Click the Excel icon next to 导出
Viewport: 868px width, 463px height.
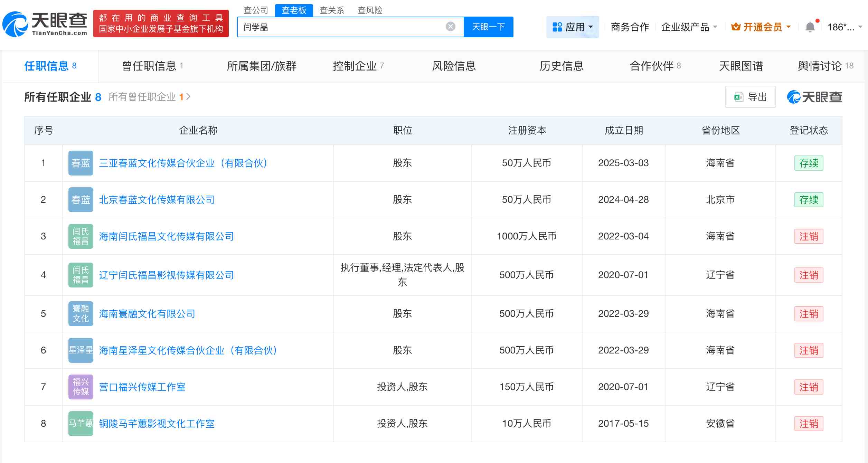click(x=738, y=97)
